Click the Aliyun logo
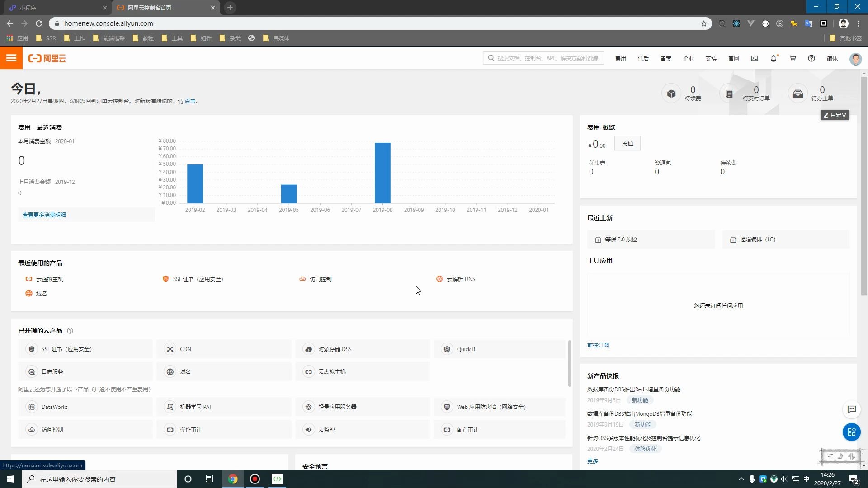This screenshot has width=868, height=488. click(47, 58)
